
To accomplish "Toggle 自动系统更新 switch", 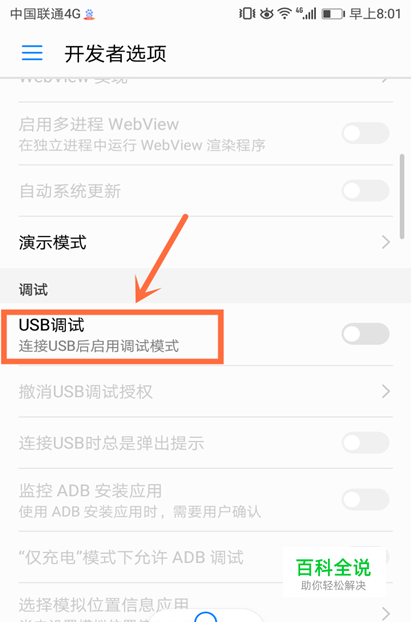I will tap(365, 191).
